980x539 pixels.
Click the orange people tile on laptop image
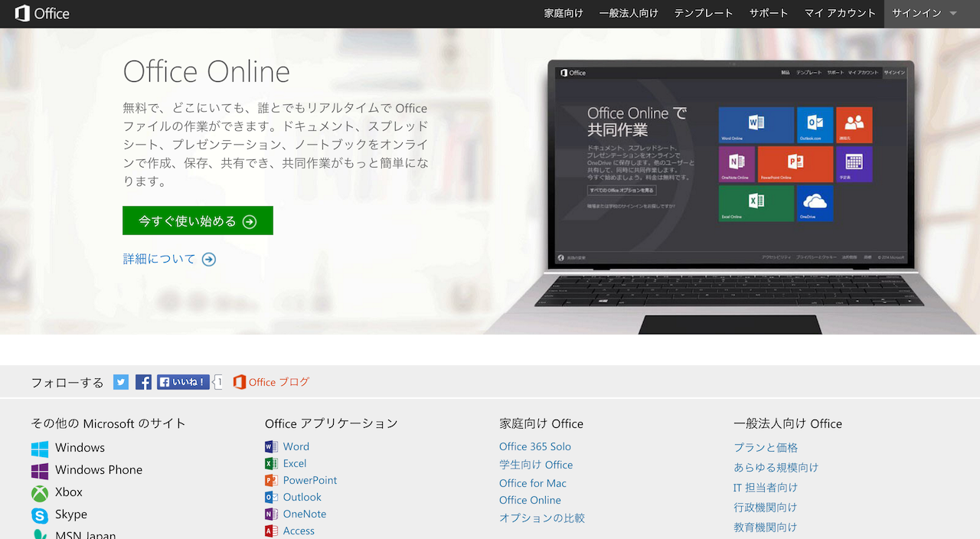[x=854, y=125]
